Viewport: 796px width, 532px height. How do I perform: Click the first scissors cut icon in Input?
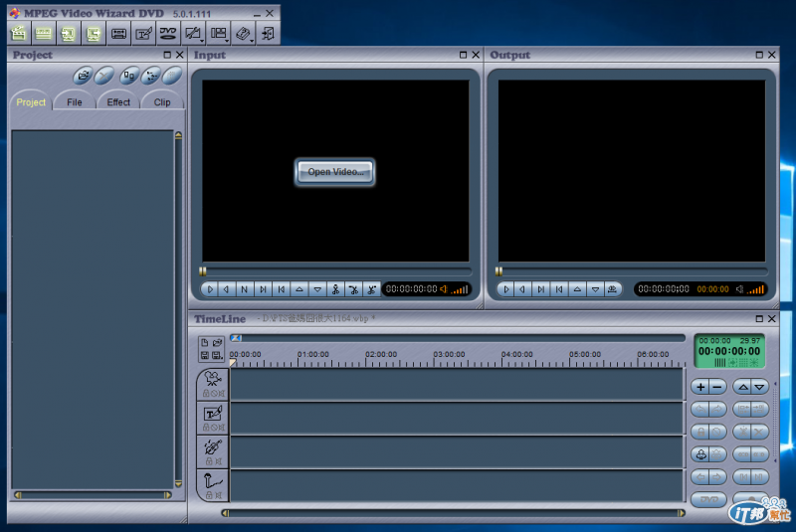pos(335,289)
